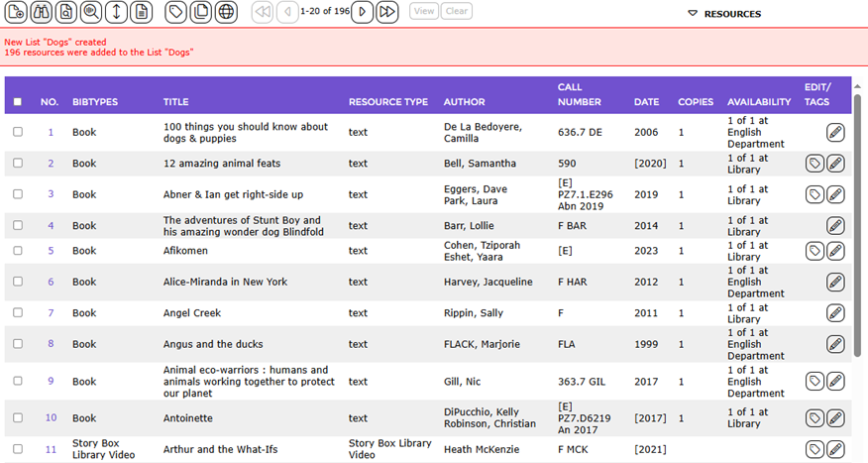Sort by the CALL NUMBER column header
The width and height of the screenshot is (868, 463).
click(x=579, y=95)
